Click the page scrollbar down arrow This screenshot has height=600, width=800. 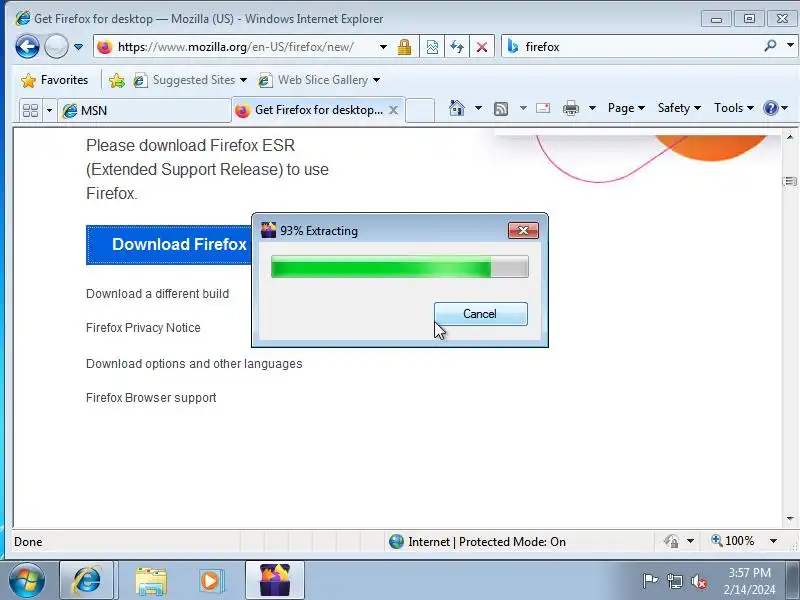point(790,519)
